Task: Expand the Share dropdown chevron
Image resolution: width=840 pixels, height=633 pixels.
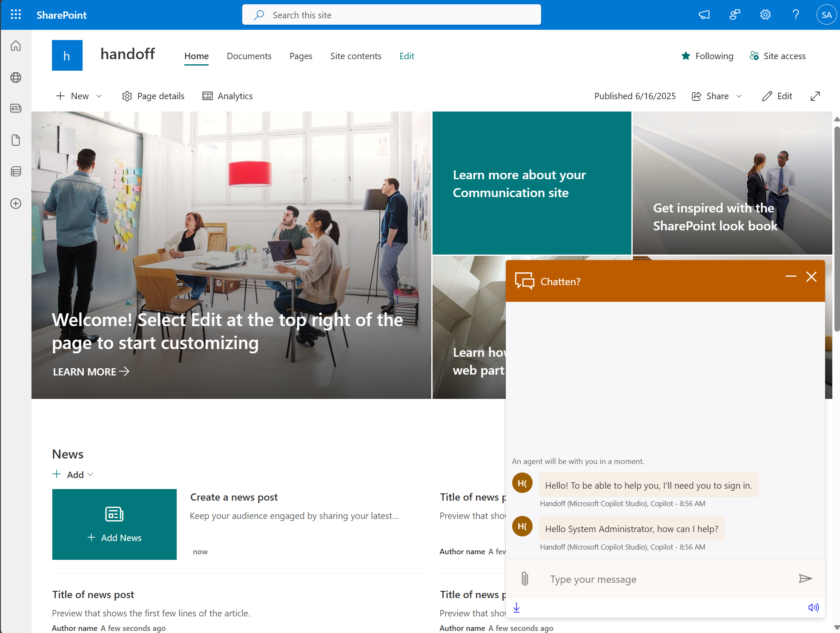Action: coord(739,96)
